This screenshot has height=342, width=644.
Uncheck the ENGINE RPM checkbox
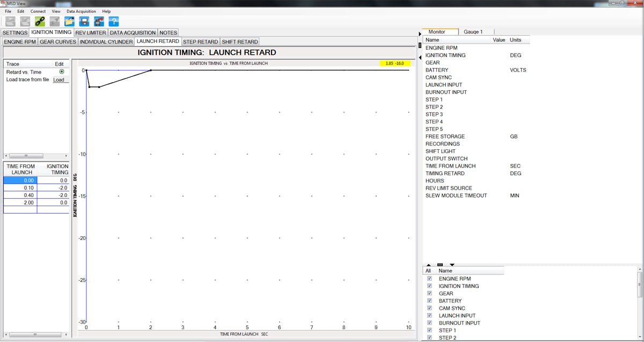[x=429, y=279]
